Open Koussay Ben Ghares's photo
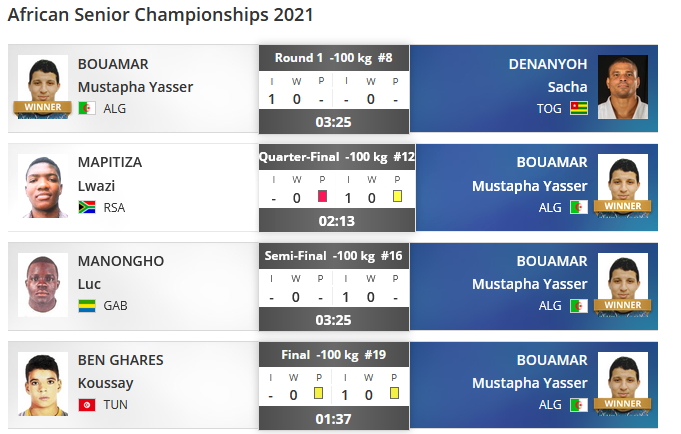The image size is (681, 434). (x=43, y=383)
